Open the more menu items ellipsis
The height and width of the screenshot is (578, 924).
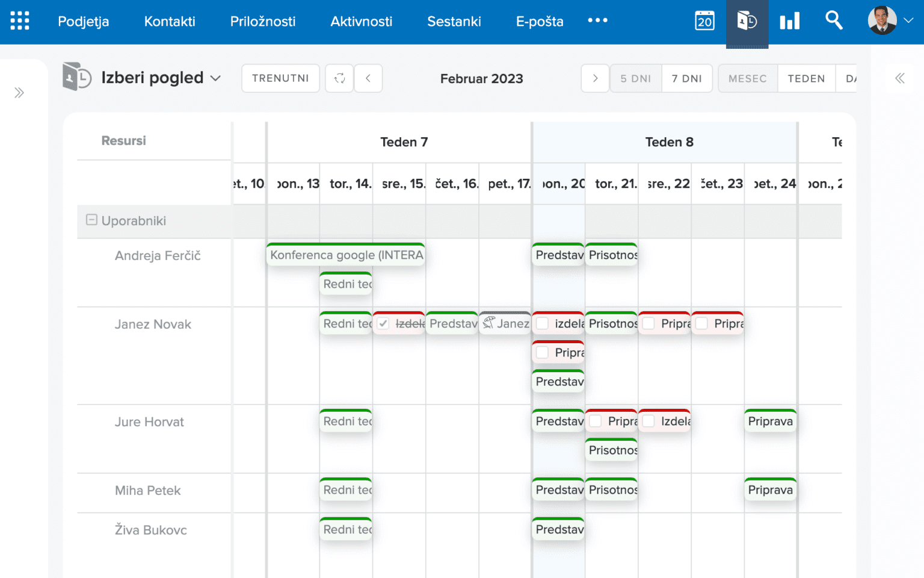pyautogui.click(x=597, y=20)
